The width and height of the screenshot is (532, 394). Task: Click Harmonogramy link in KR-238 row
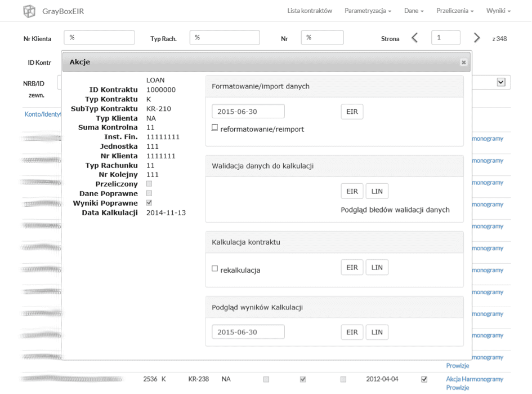[x=482, y=379]
